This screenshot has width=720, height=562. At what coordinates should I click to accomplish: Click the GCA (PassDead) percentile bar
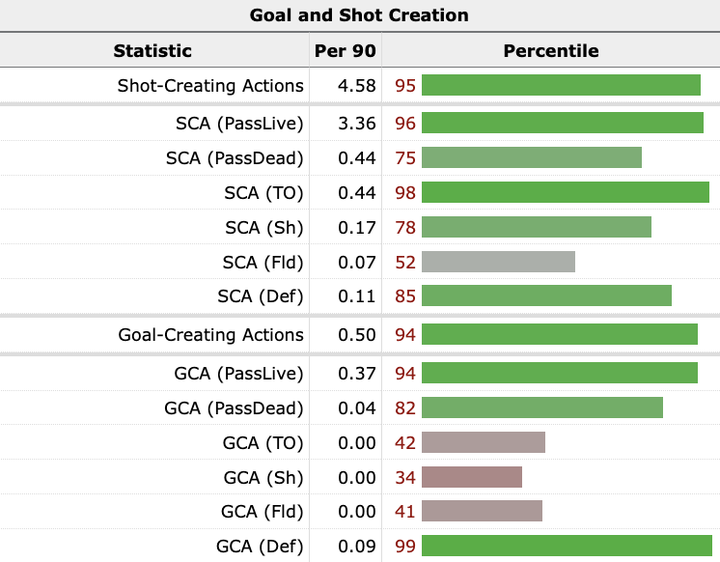(542, 408)
